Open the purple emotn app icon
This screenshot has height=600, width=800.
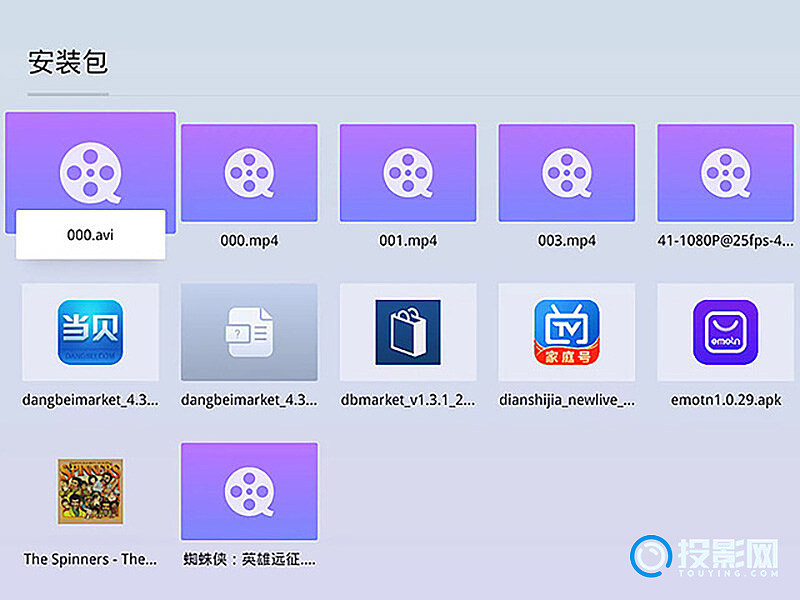[725, 332]
